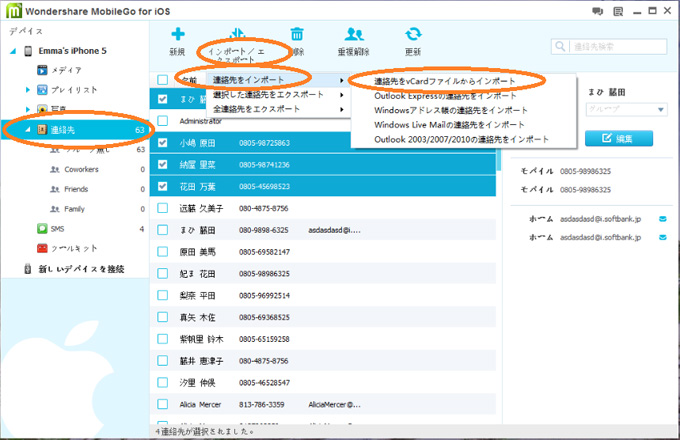This screenshot has height=440, width=680.
Task: Collapse the Emma's iPhone 5 tree node
Action: point(13,51)
